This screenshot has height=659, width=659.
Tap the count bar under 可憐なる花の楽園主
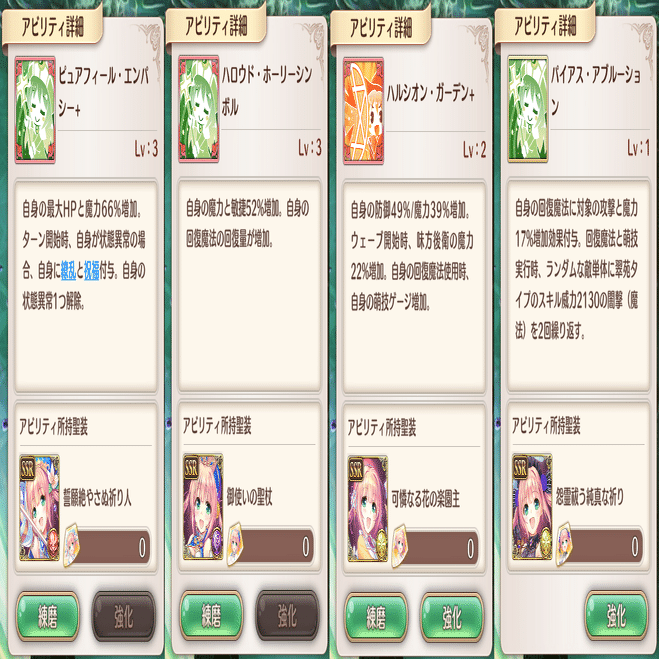click(440, 548)
